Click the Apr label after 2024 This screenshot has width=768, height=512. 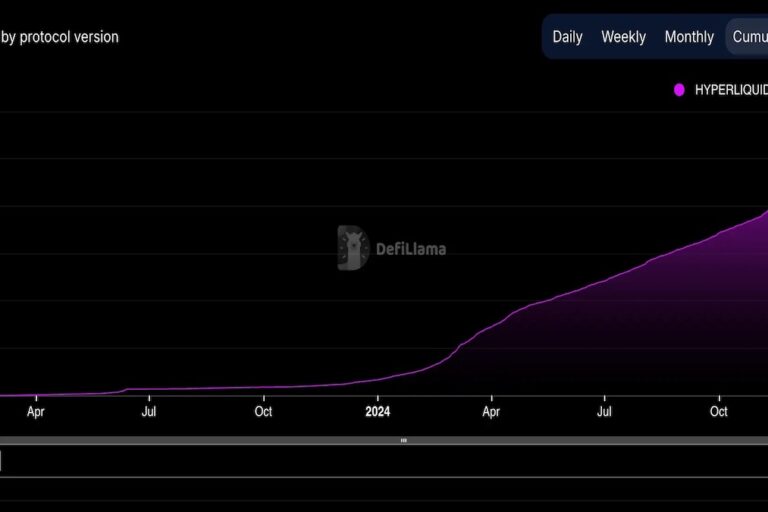(491, 412)
